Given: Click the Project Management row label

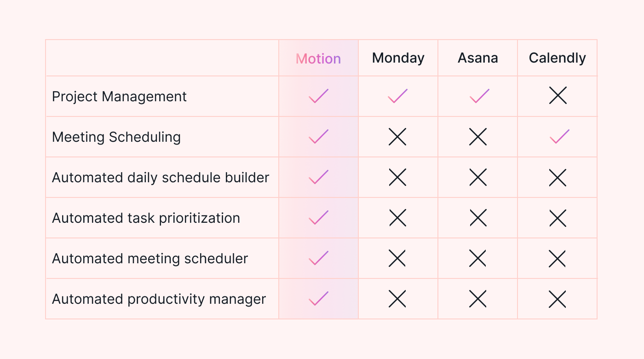Looking at the screenshot, I should (119, 97).
